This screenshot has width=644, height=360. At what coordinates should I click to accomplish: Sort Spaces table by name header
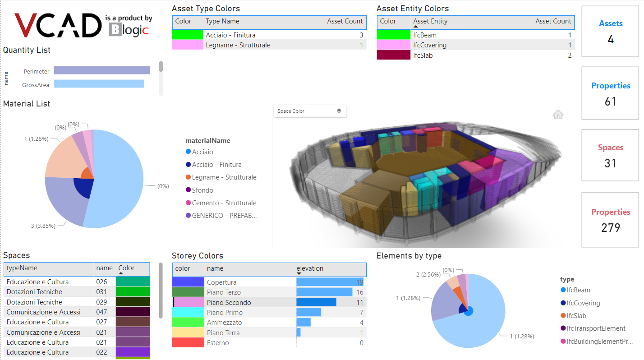pos(104,268)
